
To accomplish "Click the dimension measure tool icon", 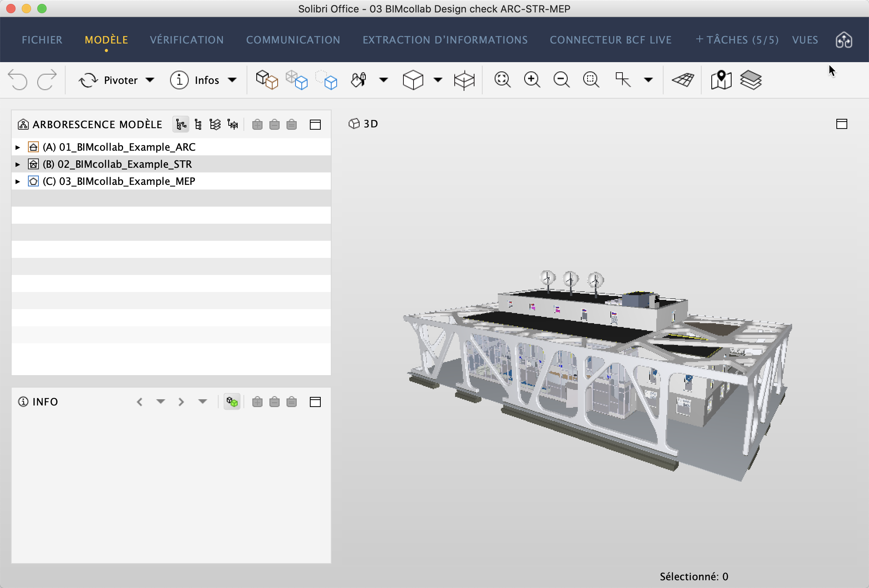I will point(623,80).
